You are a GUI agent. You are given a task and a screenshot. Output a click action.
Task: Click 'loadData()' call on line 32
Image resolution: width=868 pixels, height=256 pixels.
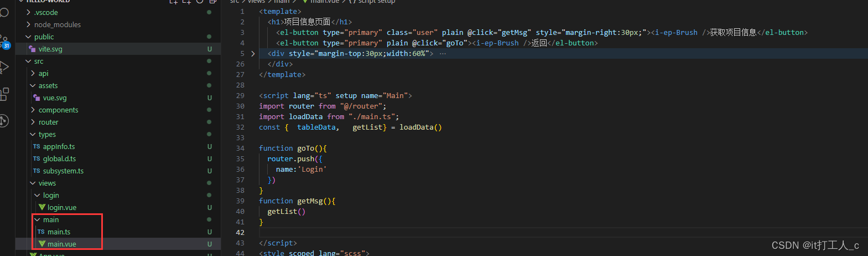click(x=420, y=127)
